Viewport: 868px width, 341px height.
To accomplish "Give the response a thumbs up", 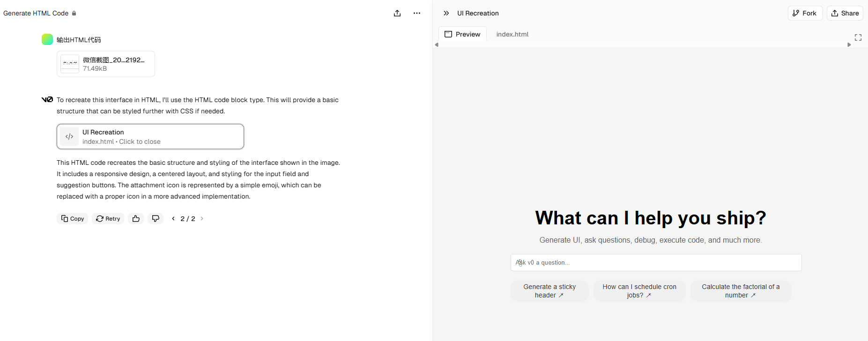I will point(136,219).
